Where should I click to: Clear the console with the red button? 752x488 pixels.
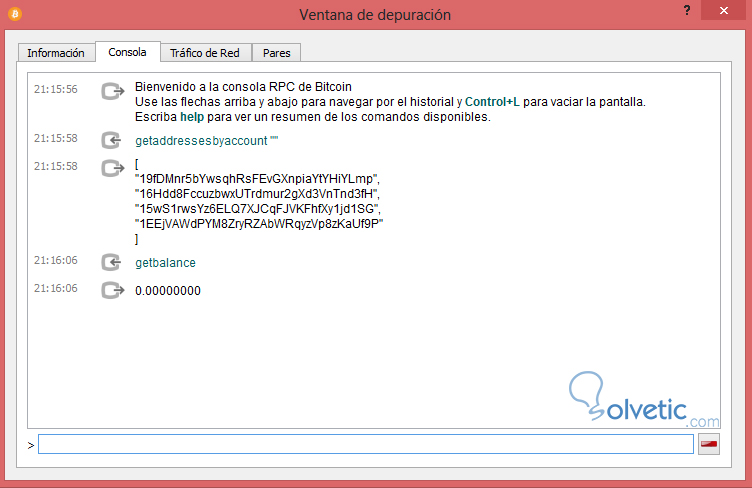pos(709,444)
